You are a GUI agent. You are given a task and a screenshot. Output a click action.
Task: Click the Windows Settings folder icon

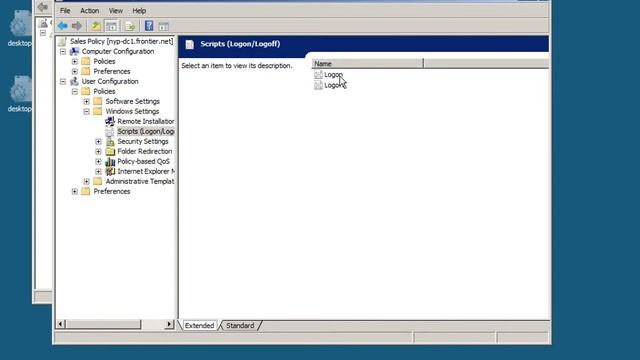click(98, 111)
